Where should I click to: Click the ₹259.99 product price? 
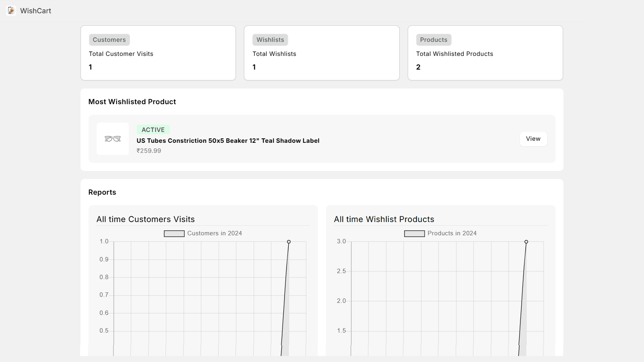click(149, 151)
